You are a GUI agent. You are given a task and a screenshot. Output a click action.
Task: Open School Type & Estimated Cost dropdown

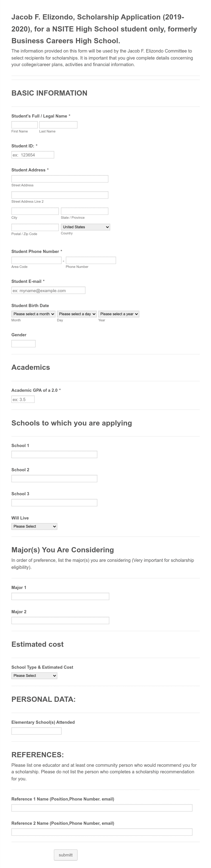[34, 676]
